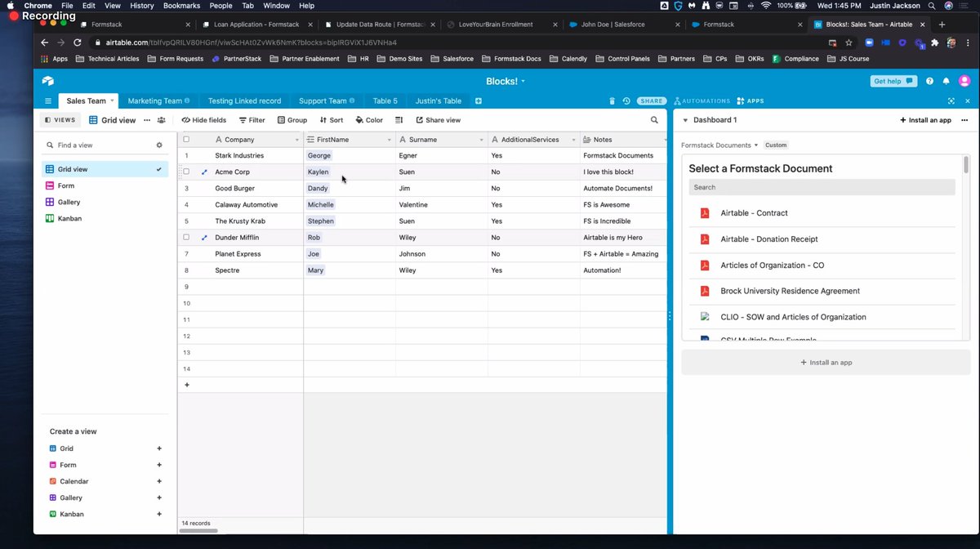
Task: Click the Airtable home logo icon
Action: coord(48,81)
